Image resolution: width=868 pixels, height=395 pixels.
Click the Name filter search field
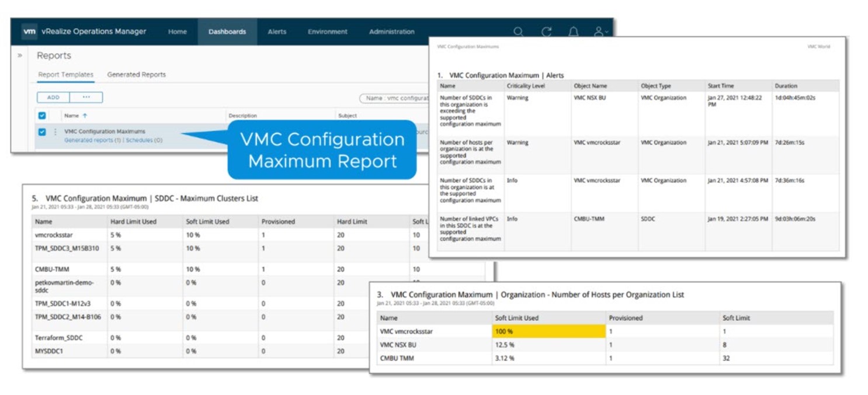(394, 98)
